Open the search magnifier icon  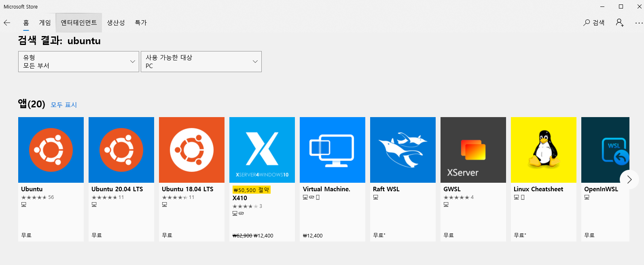(587, 23)
